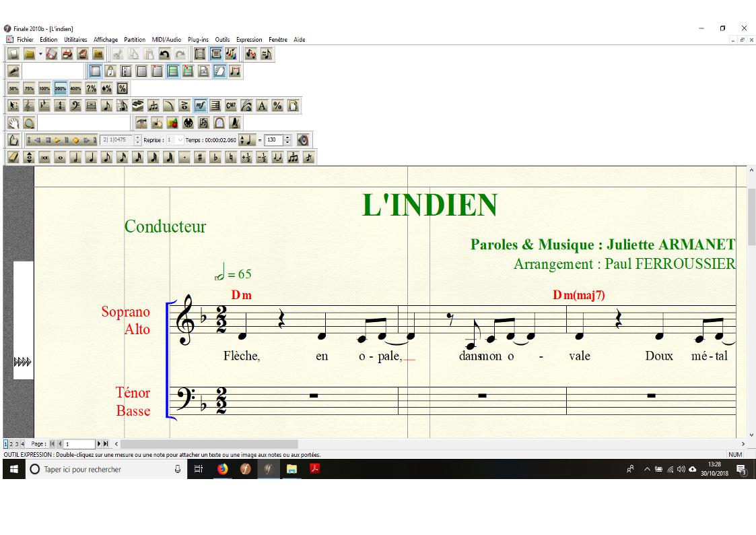Open the Affichage menu
Screen dimensions: 756x535
pos(106,40)
